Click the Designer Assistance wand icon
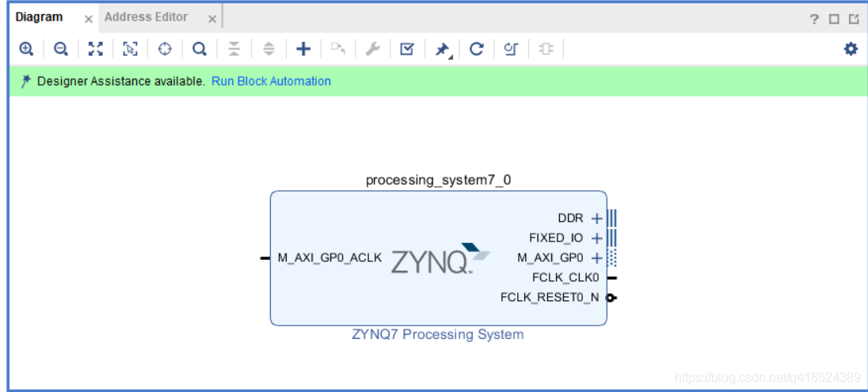 coord(25,82)
